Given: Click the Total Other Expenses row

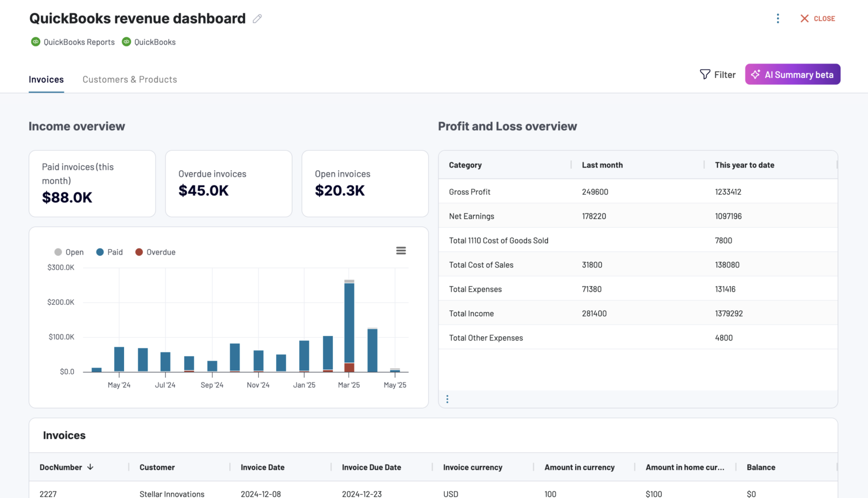Looking at the screenshot, I should [x=638, y=338].
